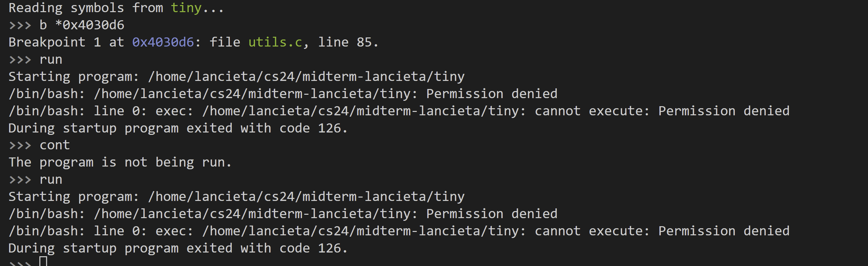Screen dimensions: 868x266
Task: Click the path in first "Starting program" line
Action: pos(306,77)
